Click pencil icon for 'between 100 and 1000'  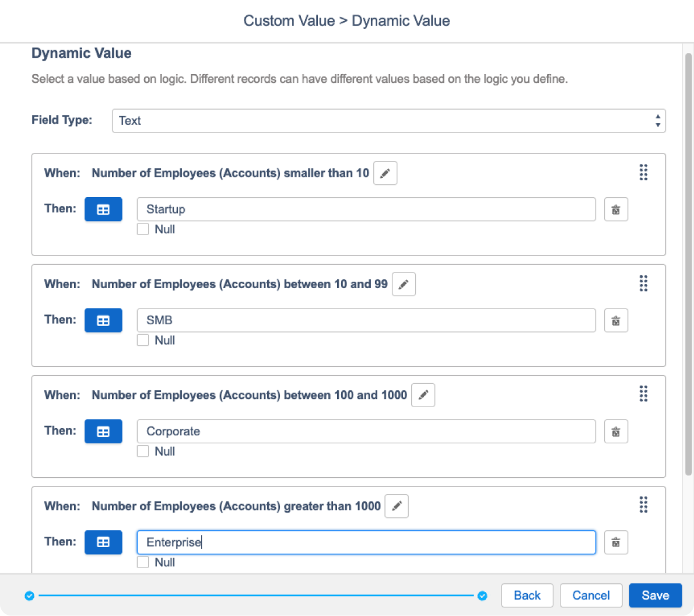(x=423, y=395)
